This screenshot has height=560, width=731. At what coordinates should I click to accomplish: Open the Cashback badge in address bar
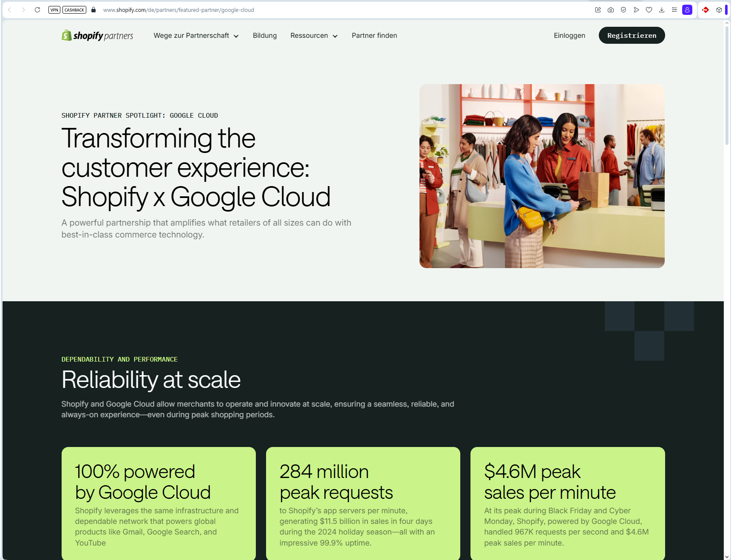pos(74,10)
